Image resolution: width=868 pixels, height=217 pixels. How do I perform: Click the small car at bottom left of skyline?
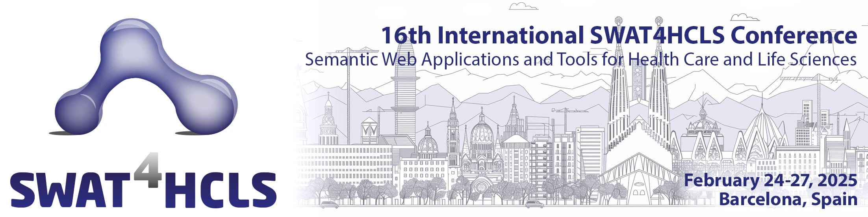point(329,205)
